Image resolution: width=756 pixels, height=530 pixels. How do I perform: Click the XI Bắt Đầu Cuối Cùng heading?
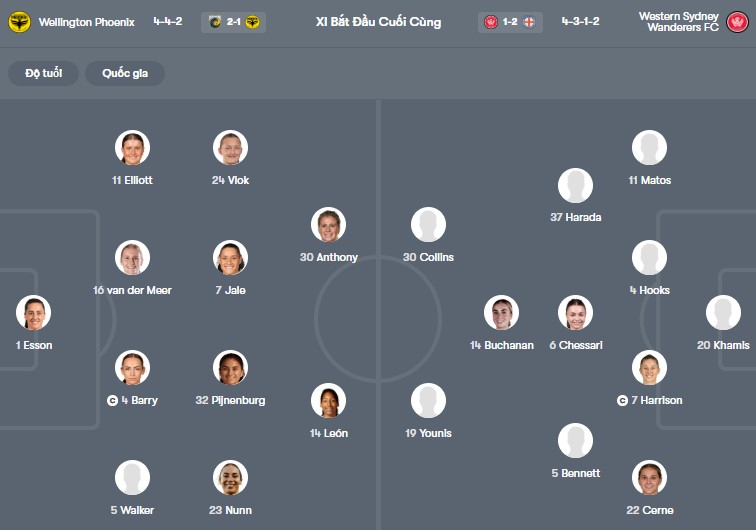(378, 22)
